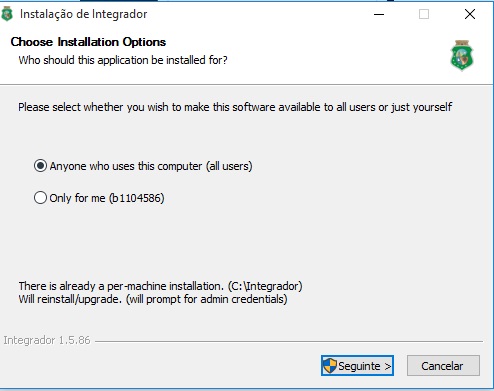
Task: Click the UAC shield icon on Seguinte
Action: click(x=330, y=366)
